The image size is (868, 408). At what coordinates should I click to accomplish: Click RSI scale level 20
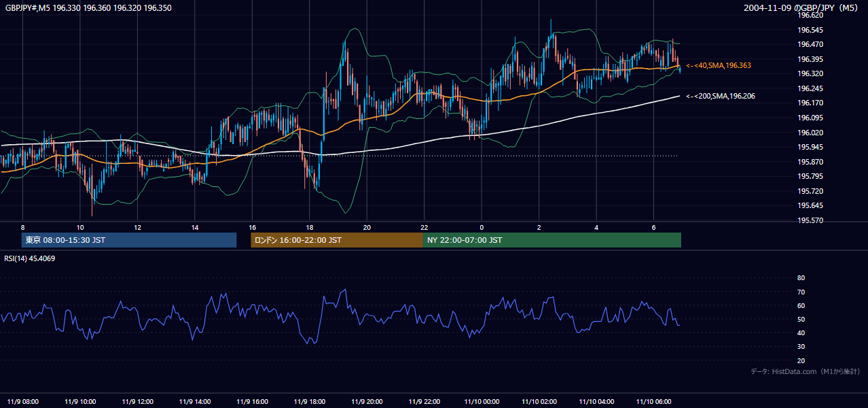click(801, 360)
